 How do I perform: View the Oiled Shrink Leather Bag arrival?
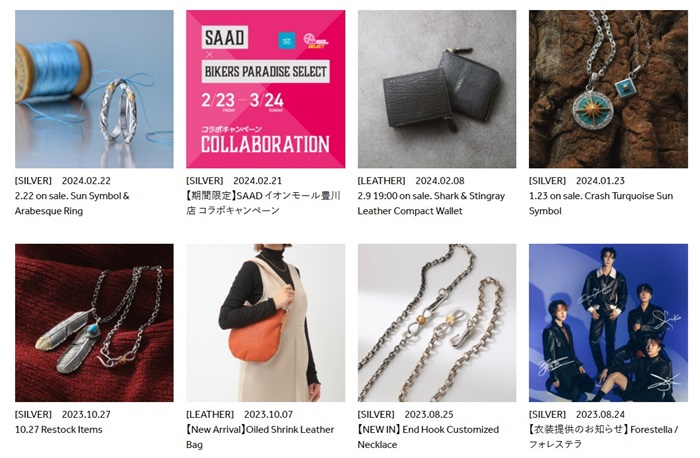click(260, 437)
